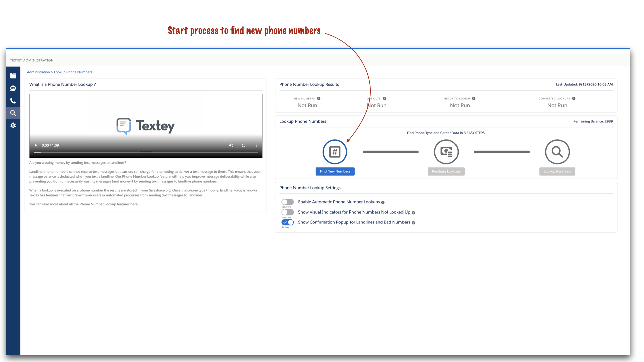Click the video time '0:00 / 1:09'

click(50, 145)
